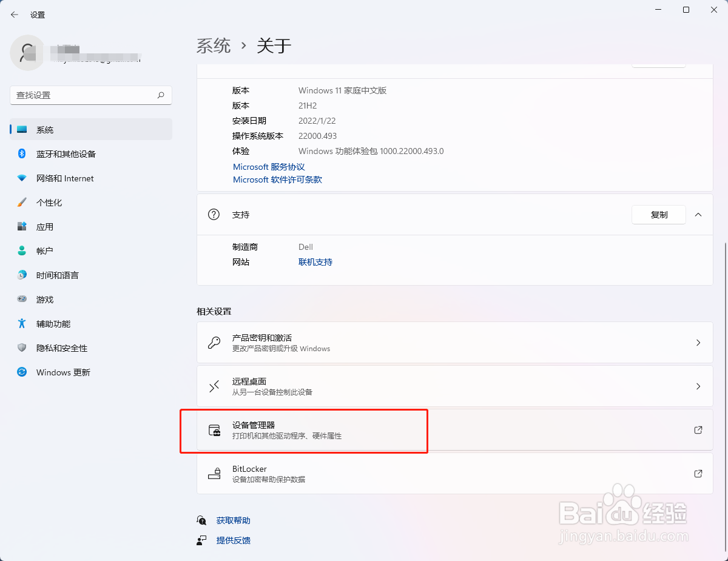Click the remote desktop icon
Screen dimensions: 728x561
coord(214,386)
